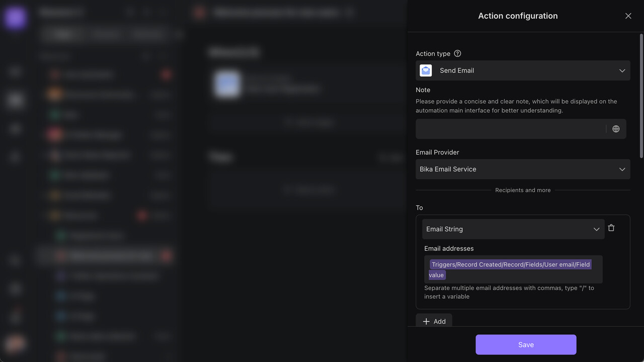Focus the Note text input
Viewport: 644px width, 362px height.
click(x=511, y=129)
